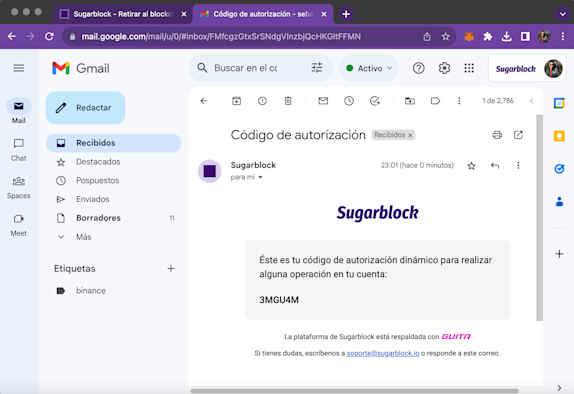This screenshot has width=574, height=394.
Task: Mark email as unread
Action: point(323,101)
